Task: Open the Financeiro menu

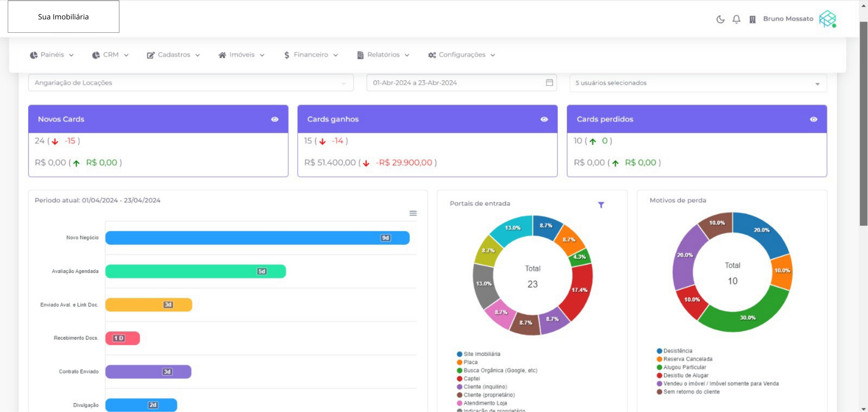Action: coord(310,55)
